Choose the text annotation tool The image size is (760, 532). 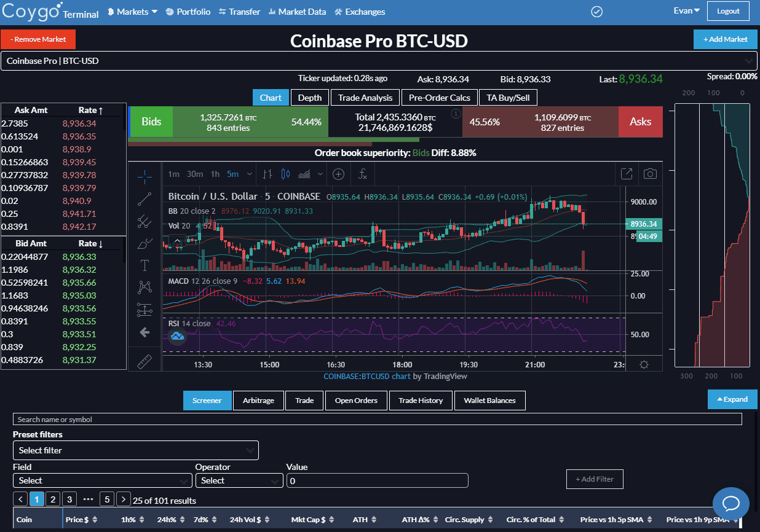coord(145,265)
